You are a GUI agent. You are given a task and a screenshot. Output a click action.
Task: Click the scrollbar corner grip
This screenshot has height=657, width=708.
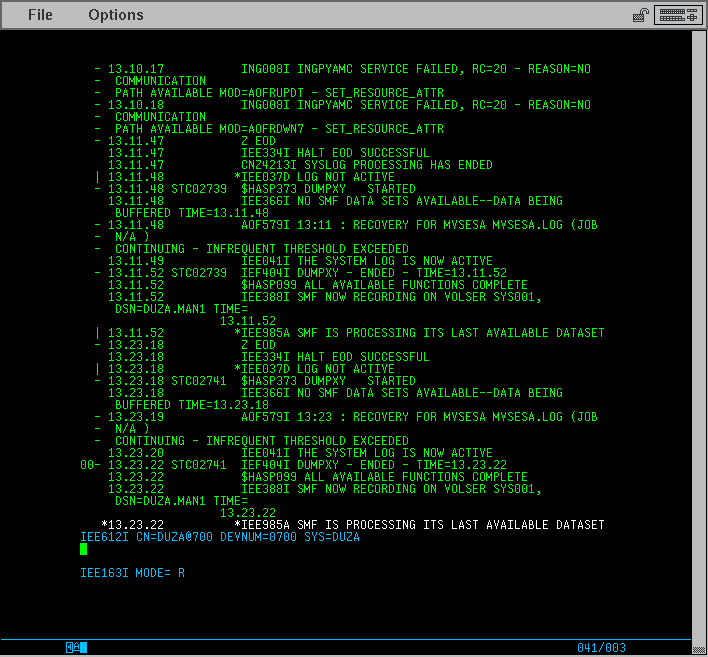[699, 649]
